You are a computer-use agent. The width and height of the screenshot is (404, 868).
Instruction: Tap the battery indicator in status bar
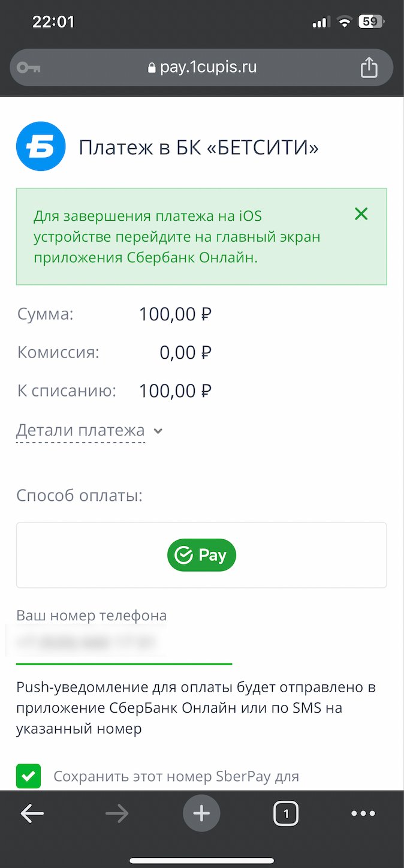370,22
